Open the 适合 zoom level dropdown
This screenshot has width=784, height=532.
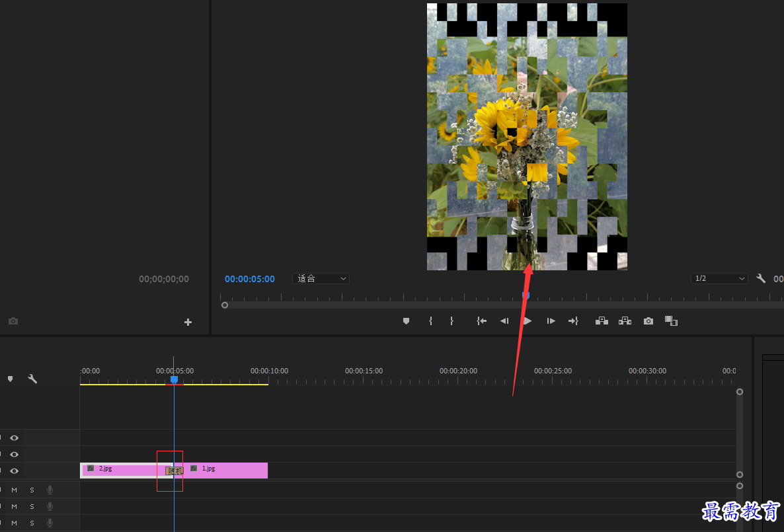tap(321, 278)
